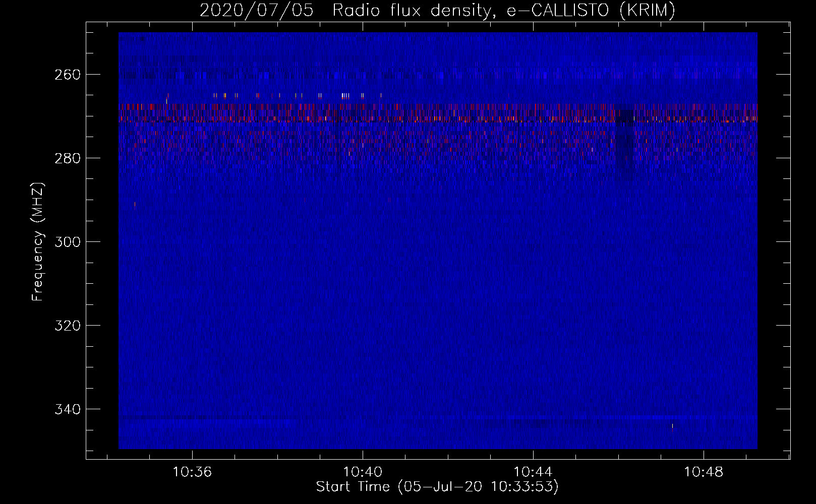Screen dimensions: 816x504
Task: Click the 10:36 time tick label
Action: 192,472
